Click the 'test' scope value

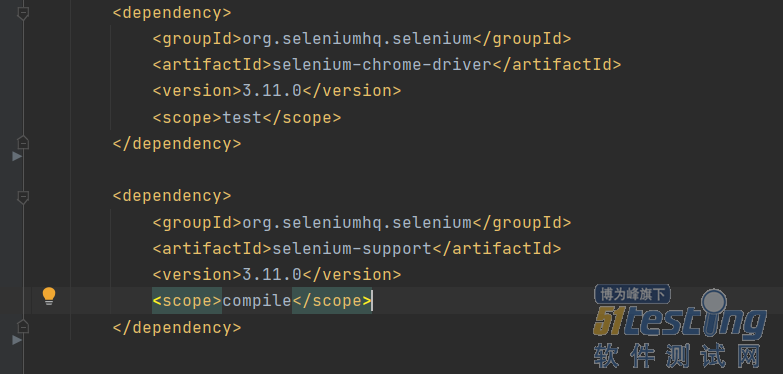242,118
